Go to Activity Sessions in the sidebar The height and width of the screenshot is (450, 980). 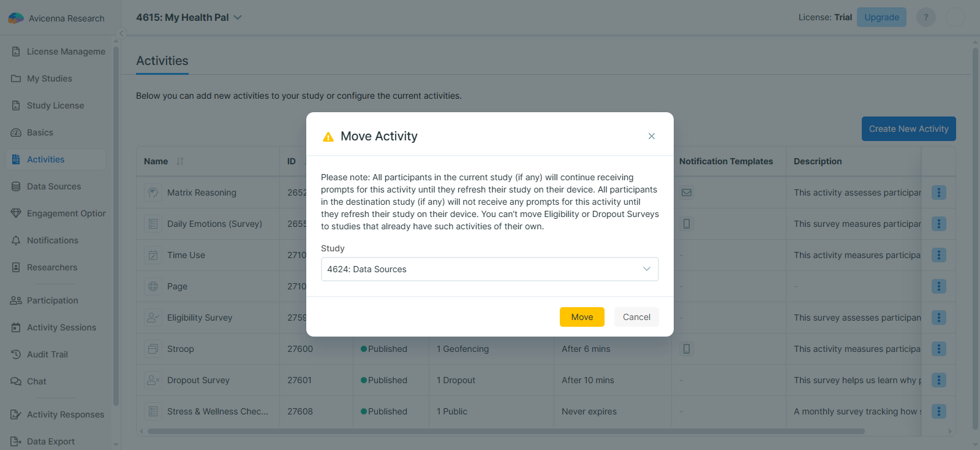tap(61, 327)
